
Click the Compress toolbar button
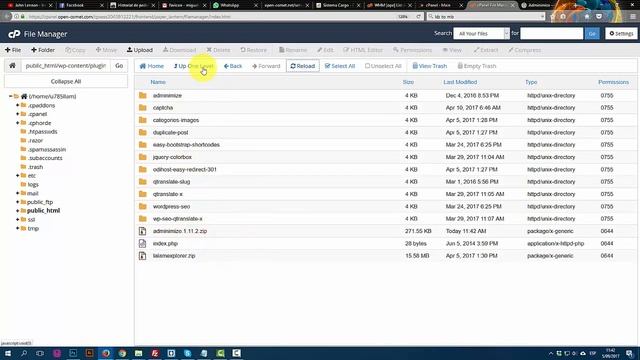click(x=524, y=50)
